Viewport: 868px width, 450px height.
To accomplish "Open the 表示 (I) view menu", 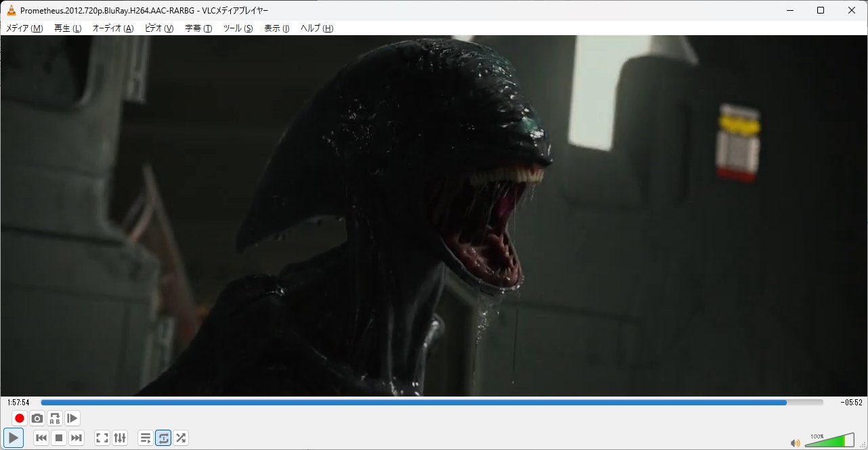I will pos(276,28).
